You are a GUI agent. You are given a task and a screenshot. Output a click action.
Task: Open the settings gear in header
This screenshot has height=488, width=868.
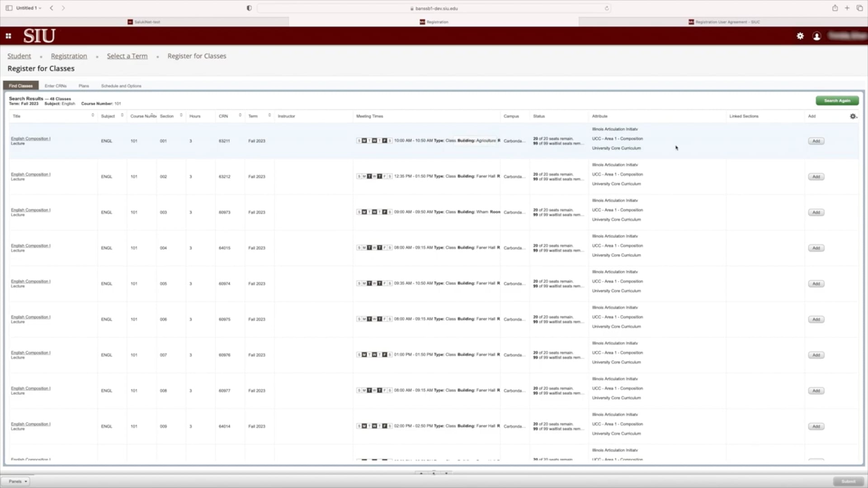point(800,36)
